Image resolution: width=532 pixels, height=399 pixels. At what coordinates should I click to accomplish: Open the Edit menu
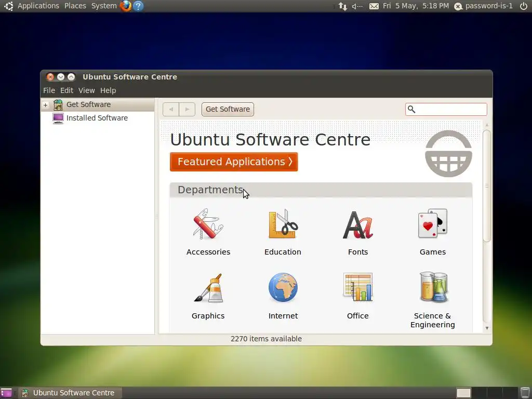(x=66, y=90)
